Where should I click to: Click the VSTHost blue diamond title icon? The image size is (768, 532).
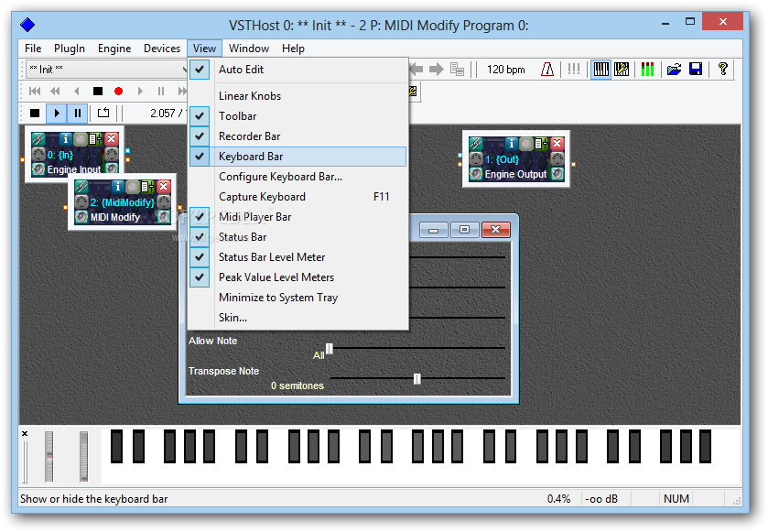[27, 25]
